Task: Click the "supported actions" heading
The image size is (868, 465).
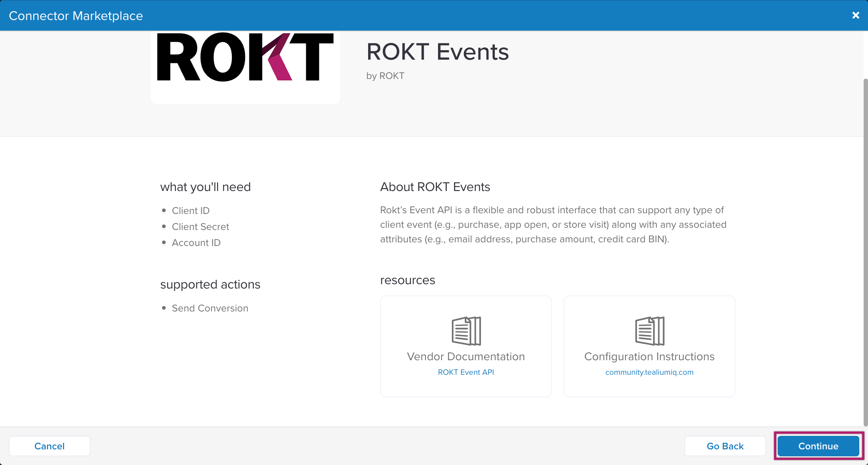Action: 210,285
